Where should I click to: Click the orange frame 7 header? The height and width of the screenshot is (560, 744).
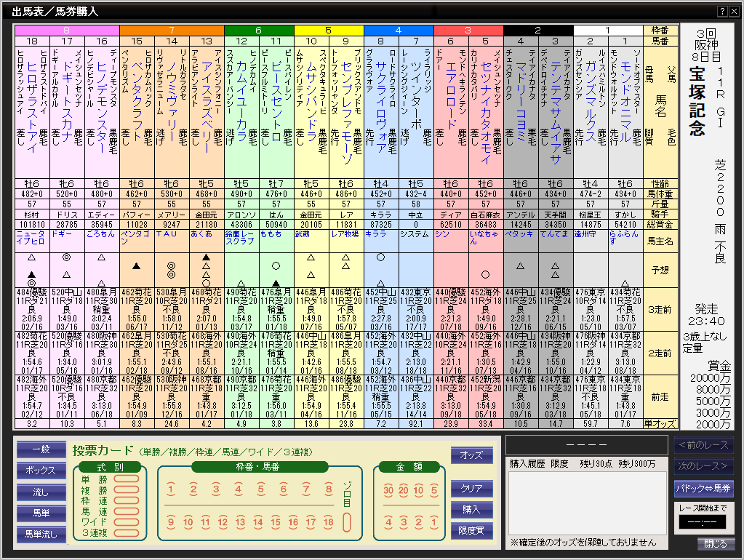pos(172,31)
